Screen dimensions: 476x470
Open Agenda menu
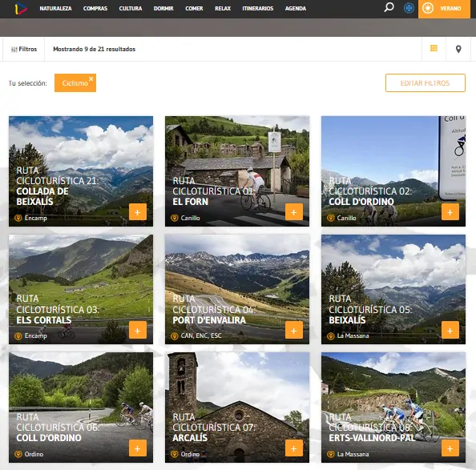pyautogui.click(x=296, y=9)
